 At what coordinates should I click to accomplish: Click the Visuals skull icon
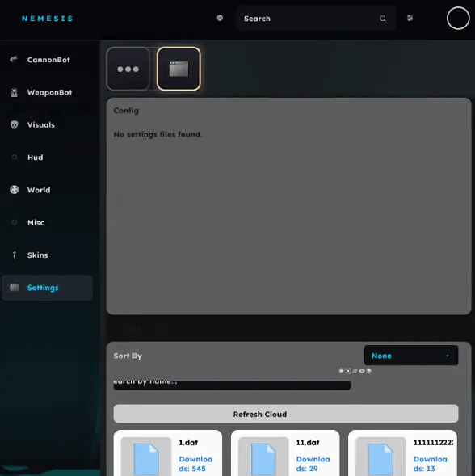15,124
